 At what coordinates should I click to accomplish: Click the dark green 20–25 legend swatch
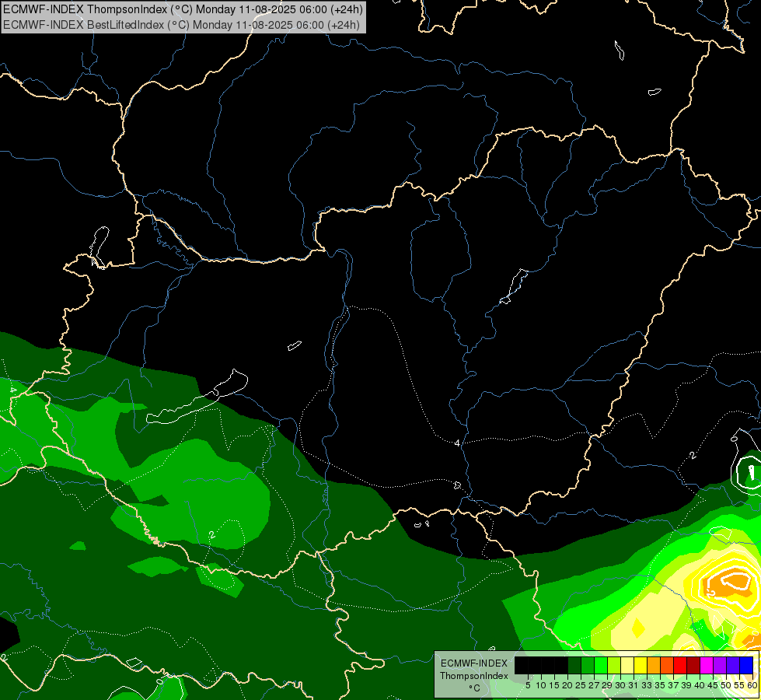pyautogui.click(x=574, y=665)
